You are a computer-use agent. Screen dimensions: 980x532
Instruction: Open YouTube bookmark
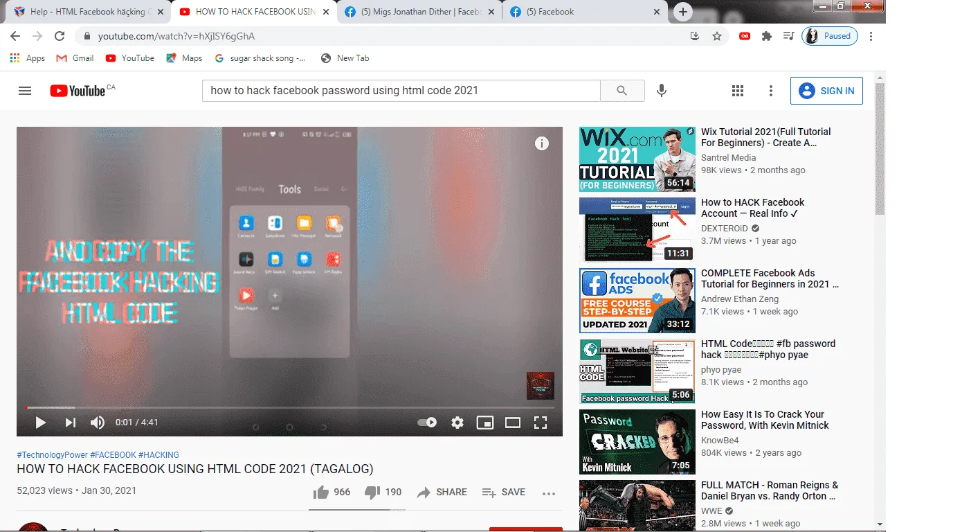coord(130,58)
